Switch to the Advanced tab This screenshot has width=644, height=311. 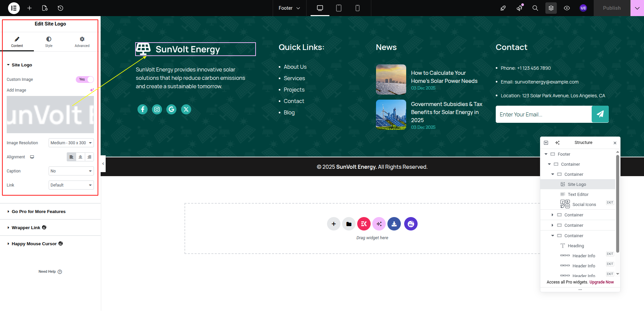[x=82, y=42]
